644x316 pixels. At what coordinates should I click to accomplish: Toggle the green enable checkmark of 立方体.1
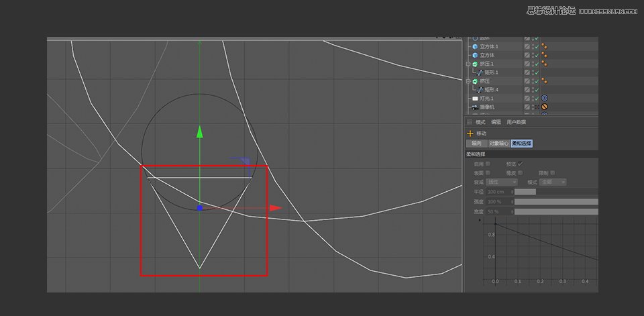[x=537, y=46]
